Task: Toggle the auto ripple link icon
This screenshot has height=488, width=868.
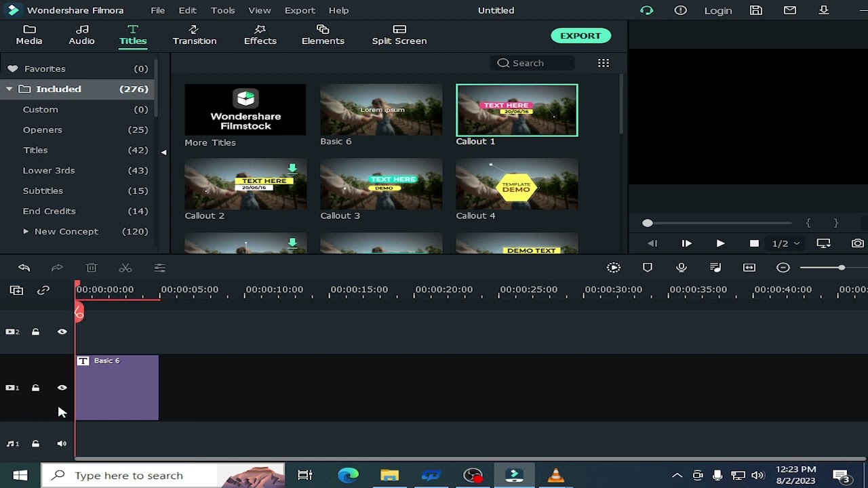Action: pos(43,290)
